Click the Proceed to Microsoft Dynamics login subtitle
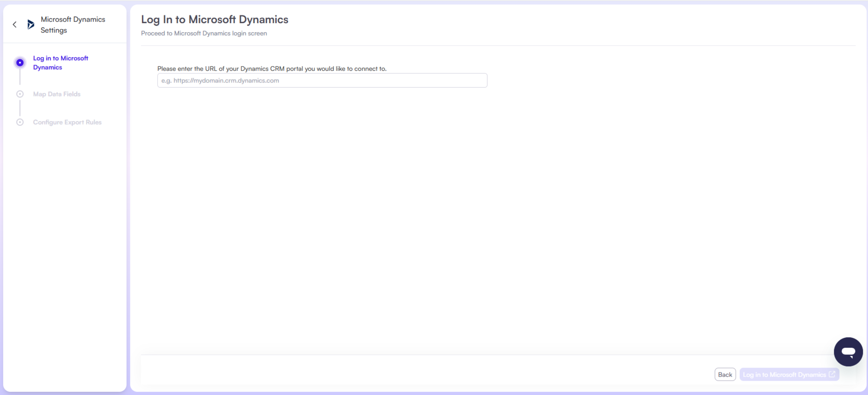This screenshot has height=395, width=868. (x=203, y=33)
